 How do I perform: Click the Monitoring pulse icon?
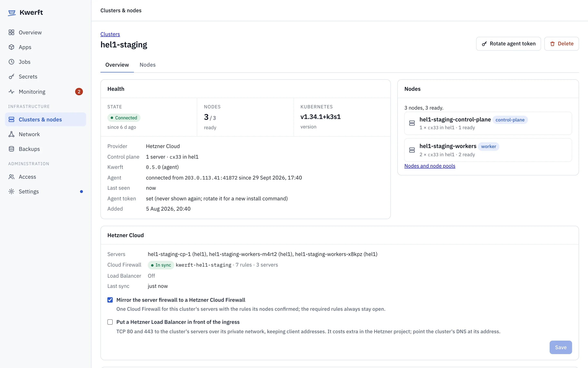(x=11, y=92)
